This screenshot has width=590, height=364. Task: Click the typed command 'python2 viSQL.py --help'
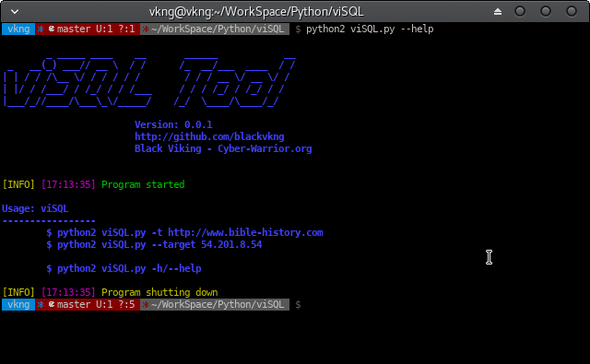click(x=370, y=29)
